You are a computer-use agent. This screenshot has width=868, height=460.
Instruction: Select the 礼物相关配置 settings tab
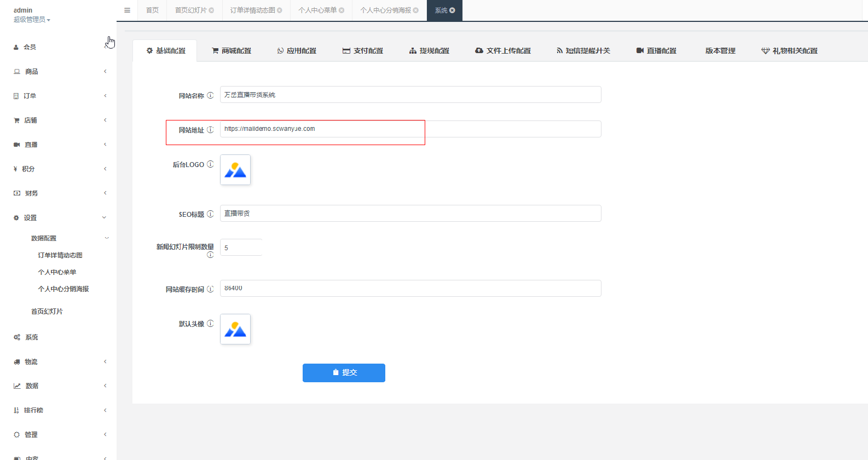789,51
